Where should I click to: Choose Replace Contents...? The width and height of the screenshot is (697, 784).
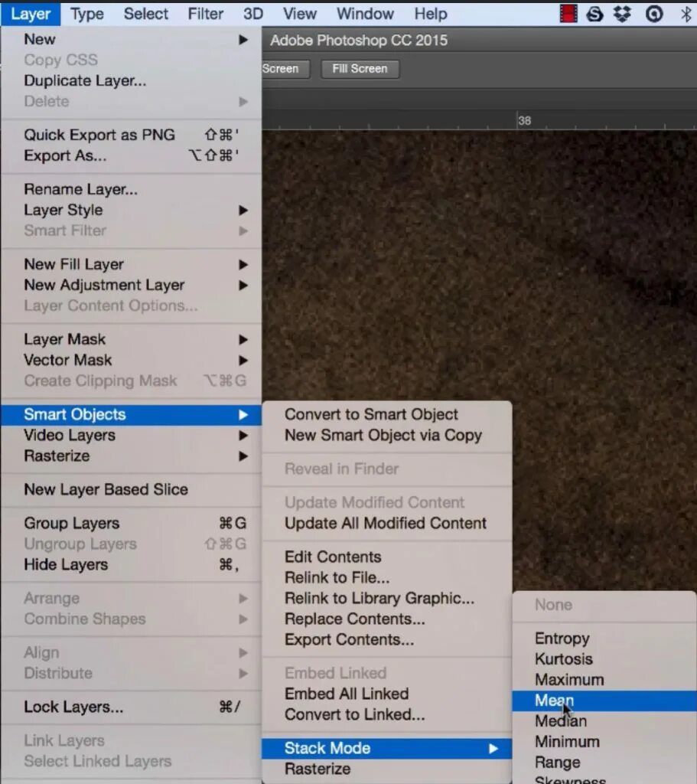coord(386,619)
